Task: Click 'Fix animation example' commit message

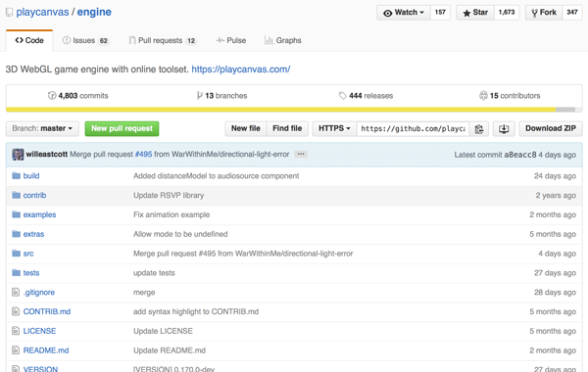Action: tap(171, 214)
